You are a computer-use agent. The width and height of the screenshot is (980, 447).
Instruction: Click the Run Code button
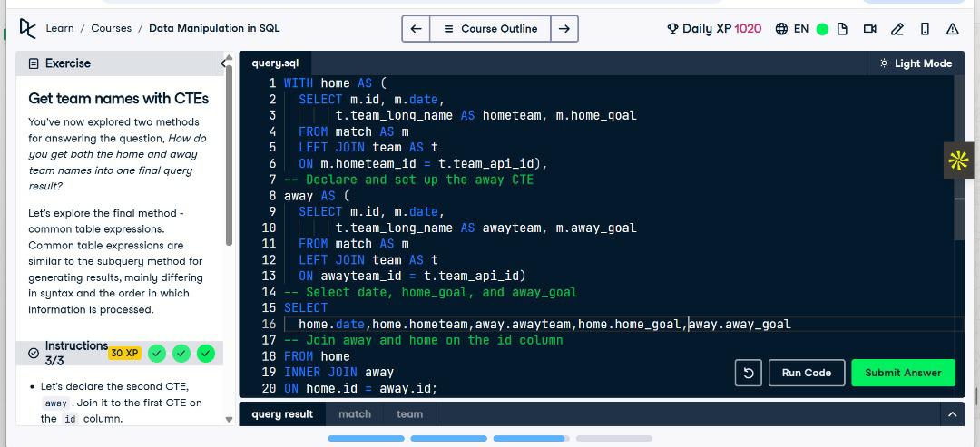pos(807,373)
